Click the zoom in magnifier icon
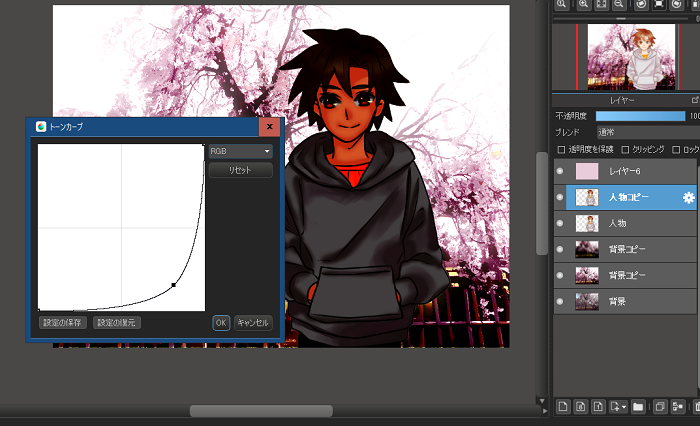The height and width of the screenshot is (426, 700). click(x=582, y=5)
